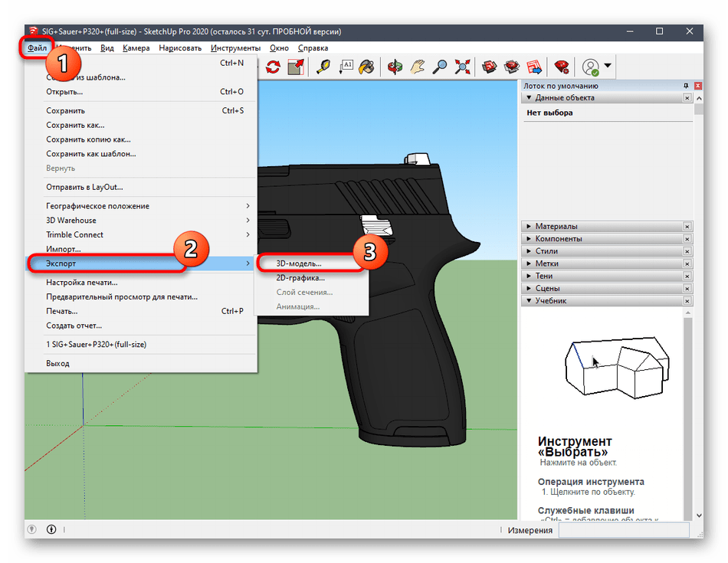Click the Text label tool
The height and width of the screenshot is (563, 728).
click(x=346, y=67)
